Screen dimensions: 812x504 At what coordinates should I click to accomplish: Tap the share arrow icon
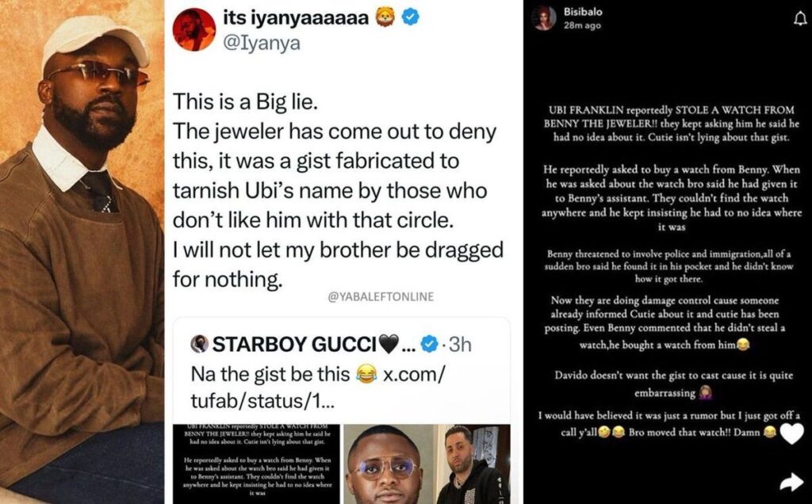point(791,481)
